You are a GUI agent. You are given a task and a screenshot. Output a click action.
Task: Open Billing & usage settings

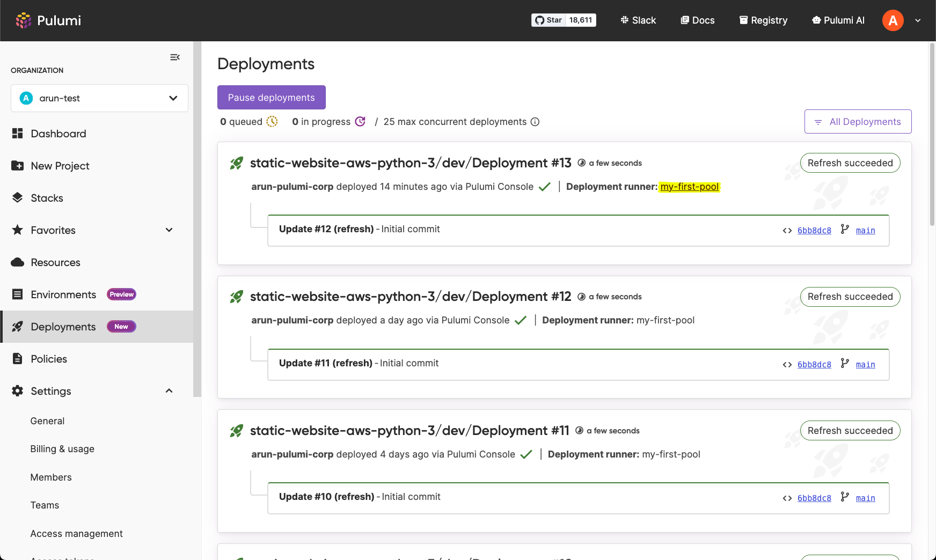tap(62, 449)
